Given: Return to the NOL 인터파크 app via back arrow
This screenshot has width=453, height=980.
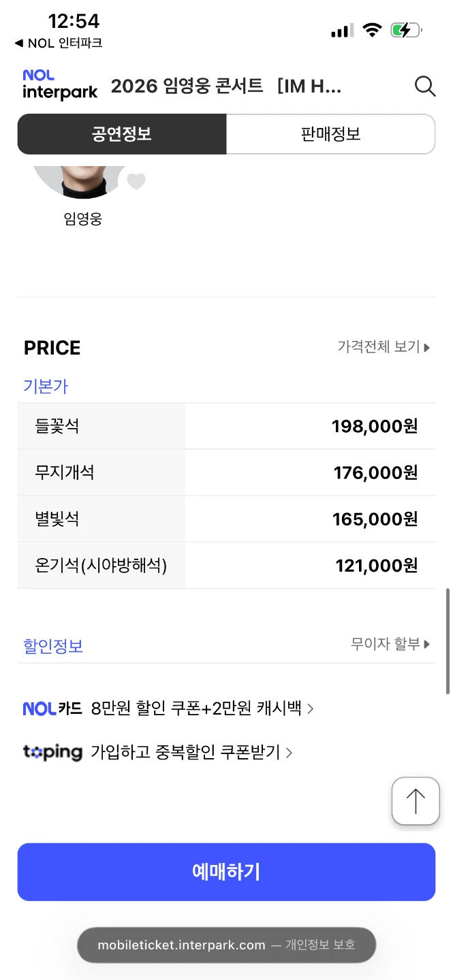Looking at the screenshot, I should point(58,44).
